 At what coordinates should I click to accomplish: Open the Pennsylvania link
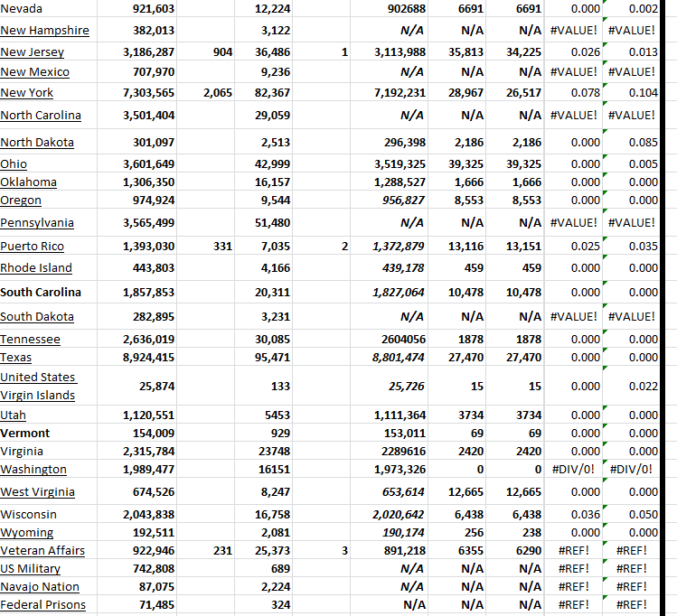[37, 222]
